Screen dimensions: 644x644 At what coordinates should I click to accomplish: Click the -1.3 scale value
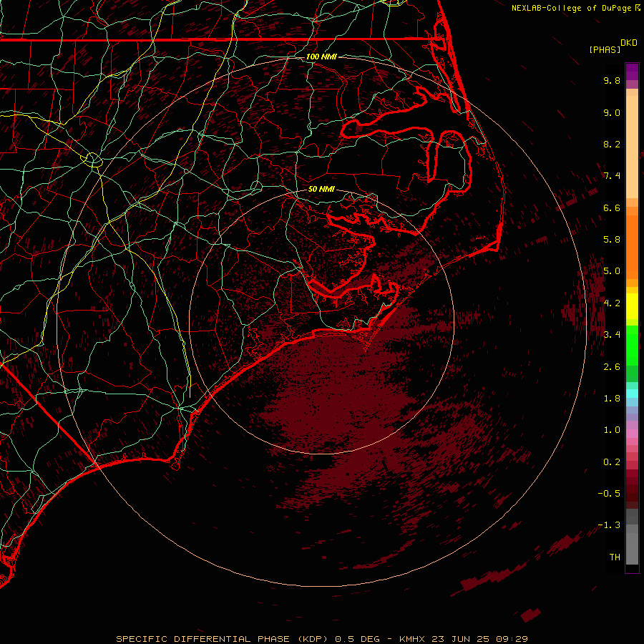pyautogui.click(x=609, y=525)
